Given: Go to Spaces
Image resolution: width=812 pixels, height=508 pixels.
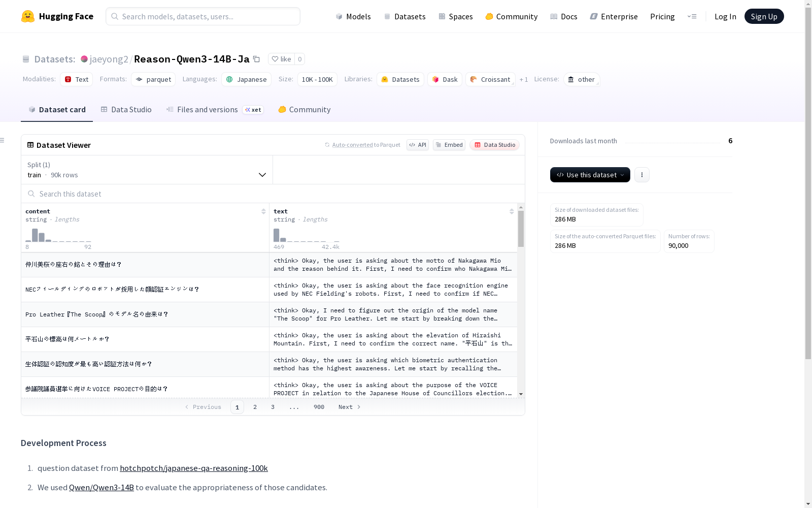Looking at the screenshot, I should click(456, 16).
